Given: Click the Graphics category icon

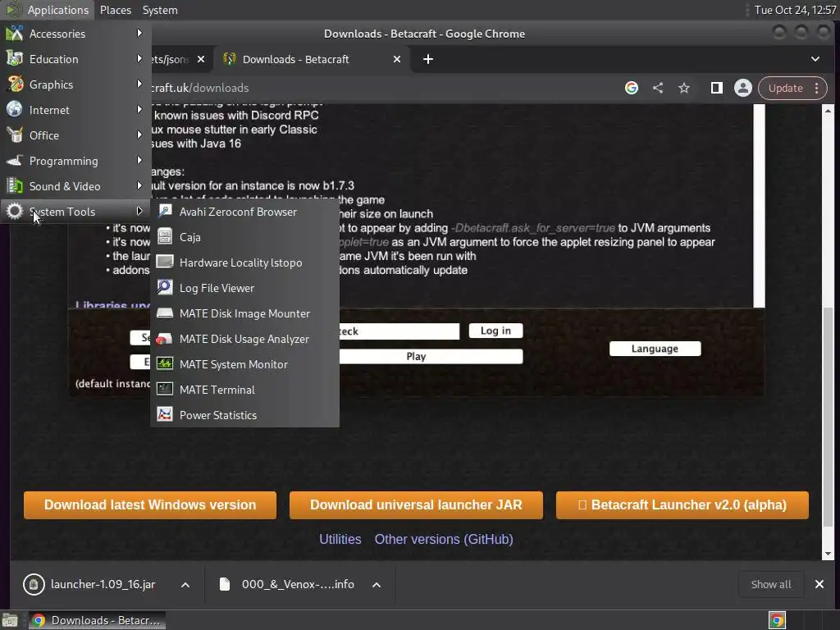Looking at the screenshot, I should tap(15, 84).
